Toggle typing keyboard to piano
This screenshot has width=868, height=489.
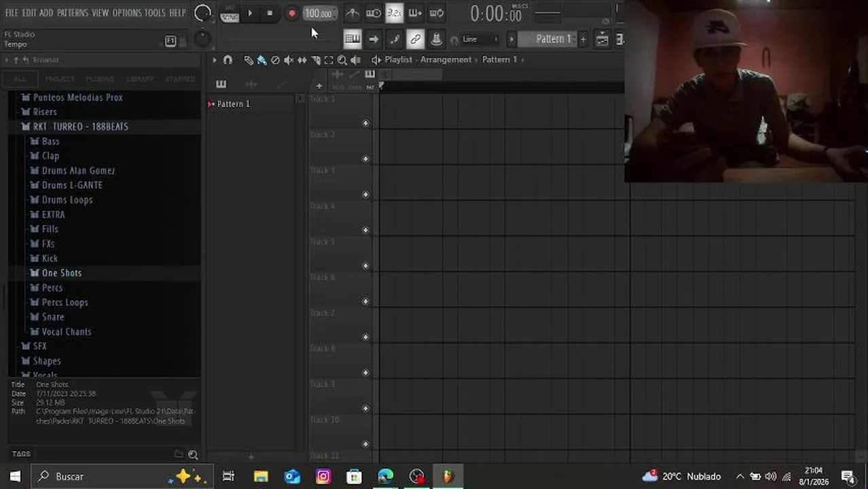click(352, 39)
